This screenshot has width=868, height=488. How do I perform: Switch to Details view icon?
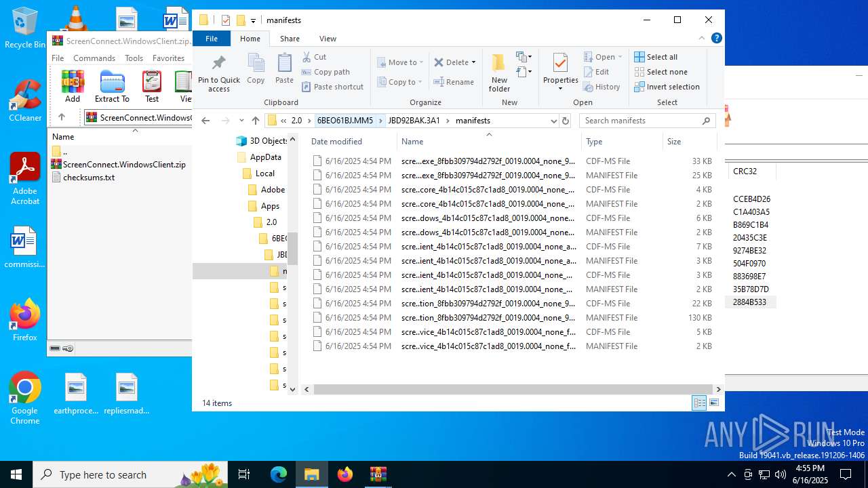coord(699,403)
